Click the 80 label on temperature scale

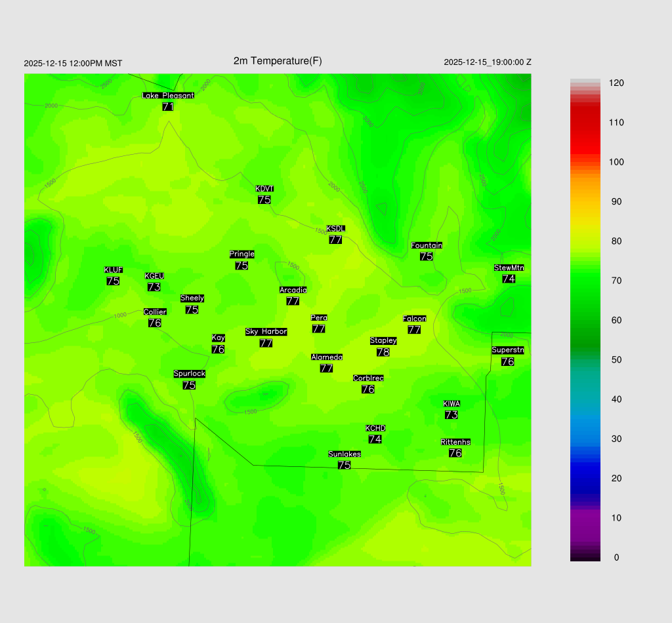click(x=616, y=241)
